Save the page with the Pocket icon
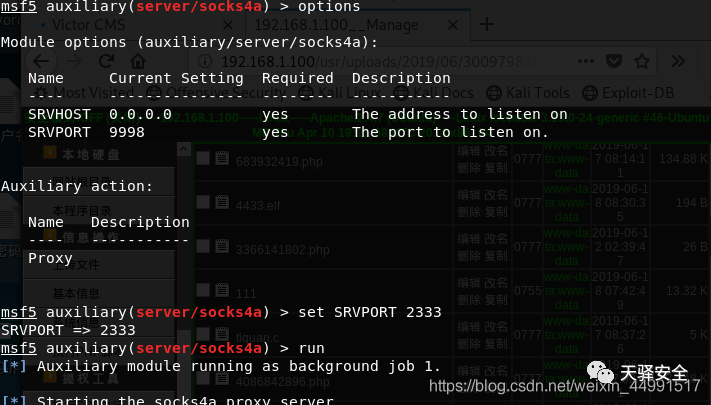The height and width of the screenshot is (405, 711). (x=614, y=61)
